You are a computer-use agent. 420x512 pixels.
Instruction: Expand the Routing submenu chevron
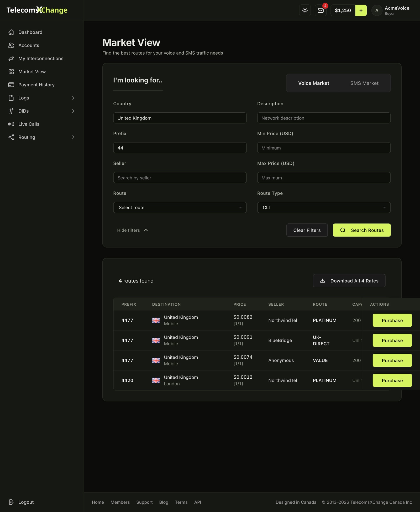[73, 137]
